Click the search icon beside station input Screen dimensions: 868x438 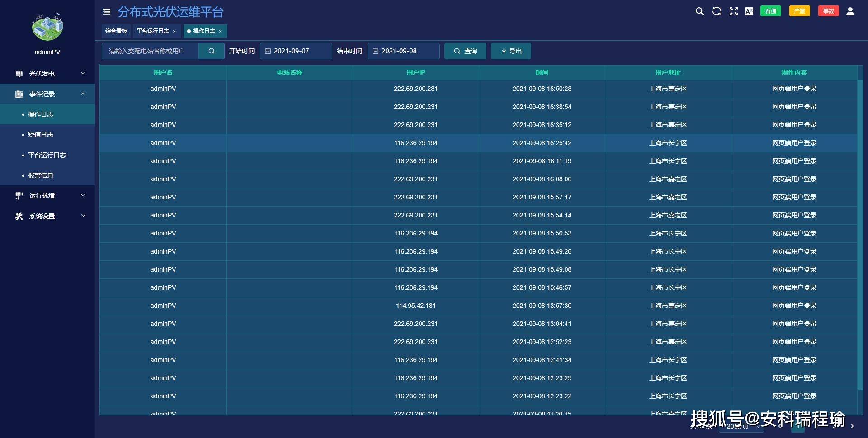coord(212,51)
